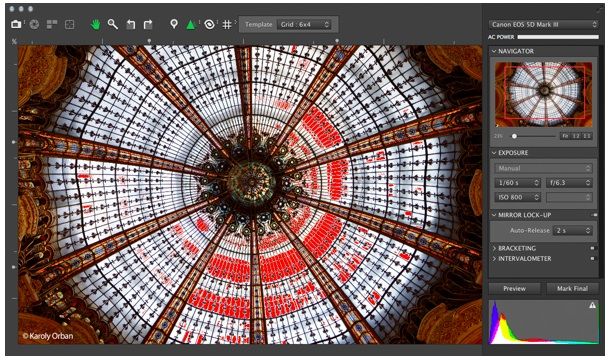Click the thumbnail layout squares icon
The width and height of the screenshot is (610, 360).
[52, 25]
